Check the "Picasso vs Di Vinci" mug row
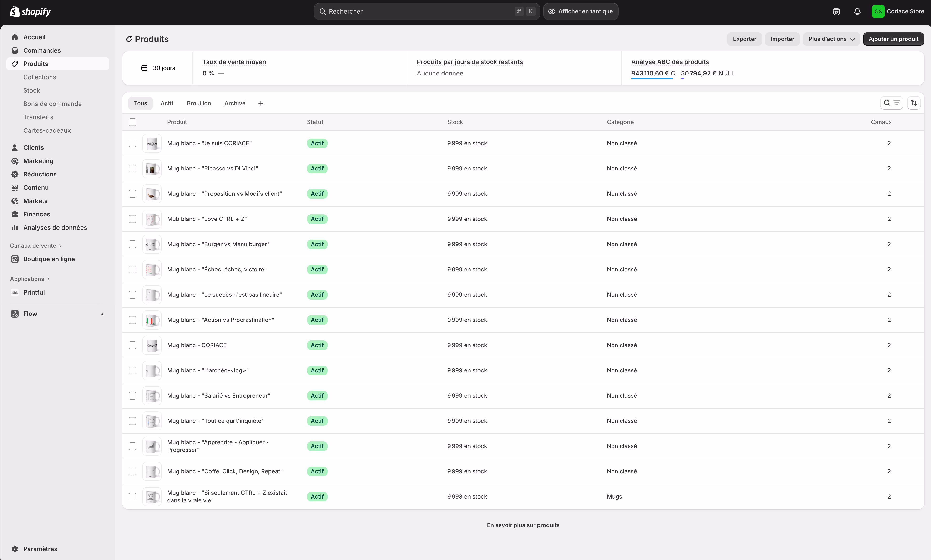Screen dimensions: 931x560 tap(132, 168)
